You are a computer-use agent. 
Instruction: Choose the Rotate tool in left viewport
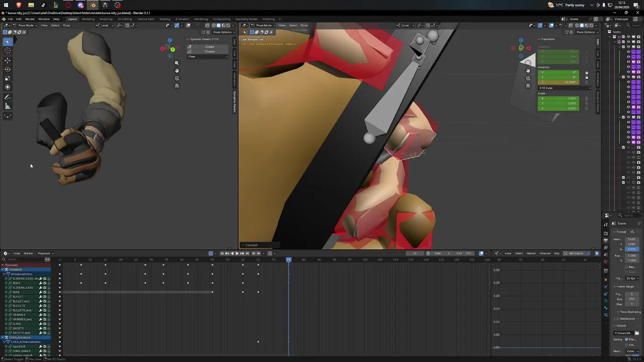click(8, 69)
